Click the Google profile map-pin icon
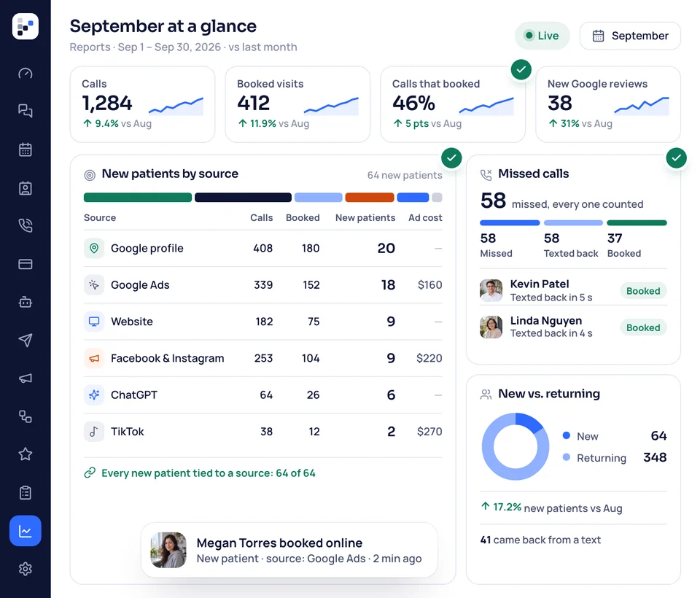This screenshot has height=598, width=700. pyautogui.click(x=94, y=248)
